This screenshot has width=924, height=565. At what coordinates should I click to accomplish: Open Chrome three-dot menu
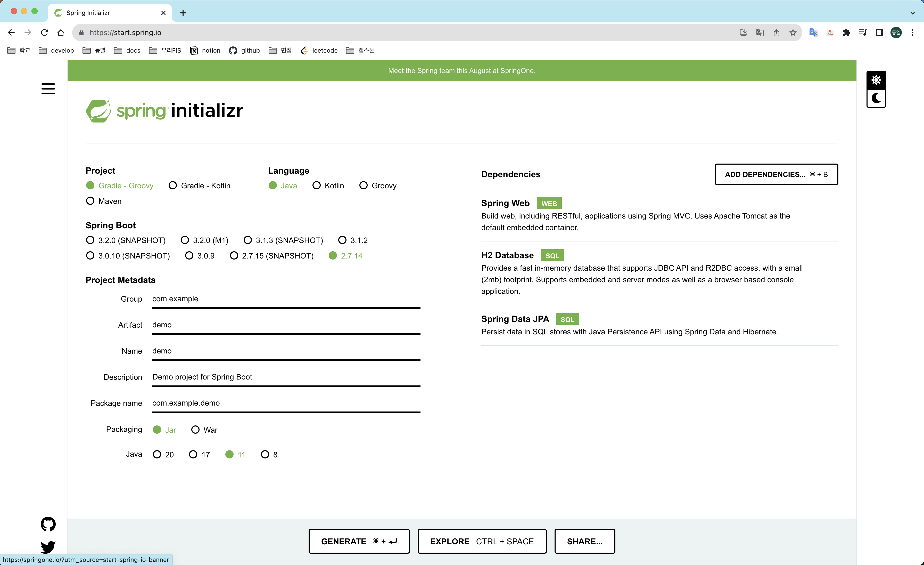pos(912,33)
